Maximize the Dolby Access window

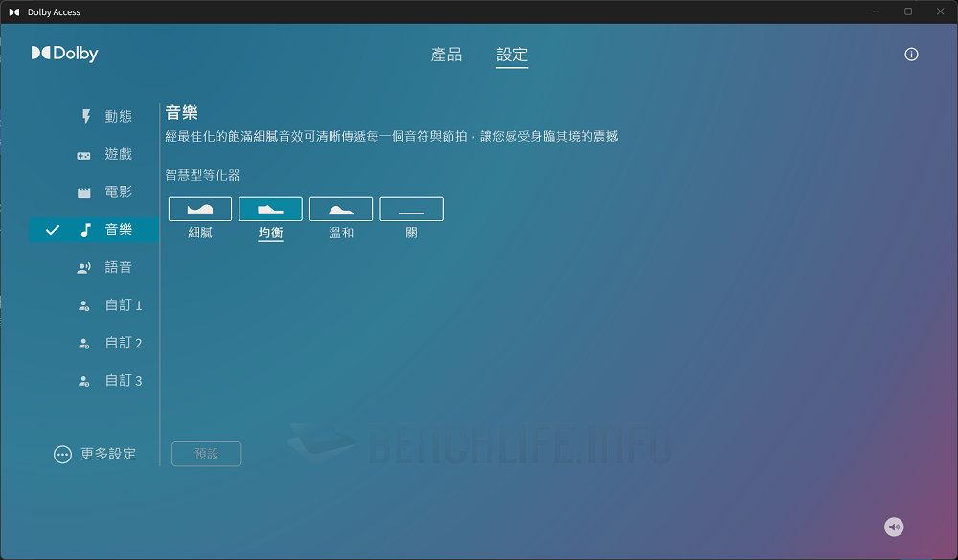[x=908, y=11]
